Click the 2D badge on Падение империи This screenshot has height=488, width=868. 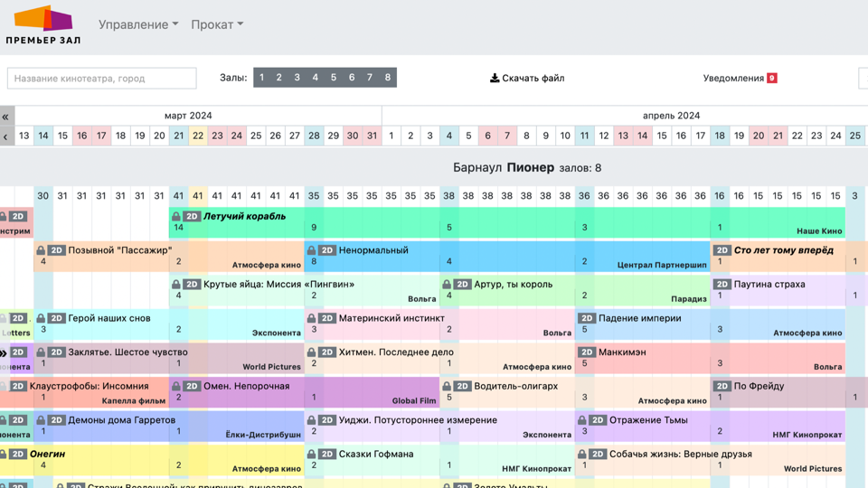point(587,318)
